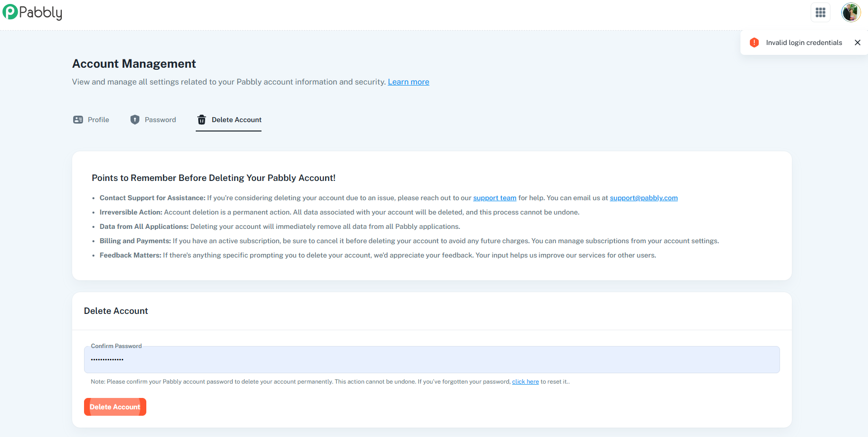Open the apps grid launcher icon
868x437 pixels.
820,12
